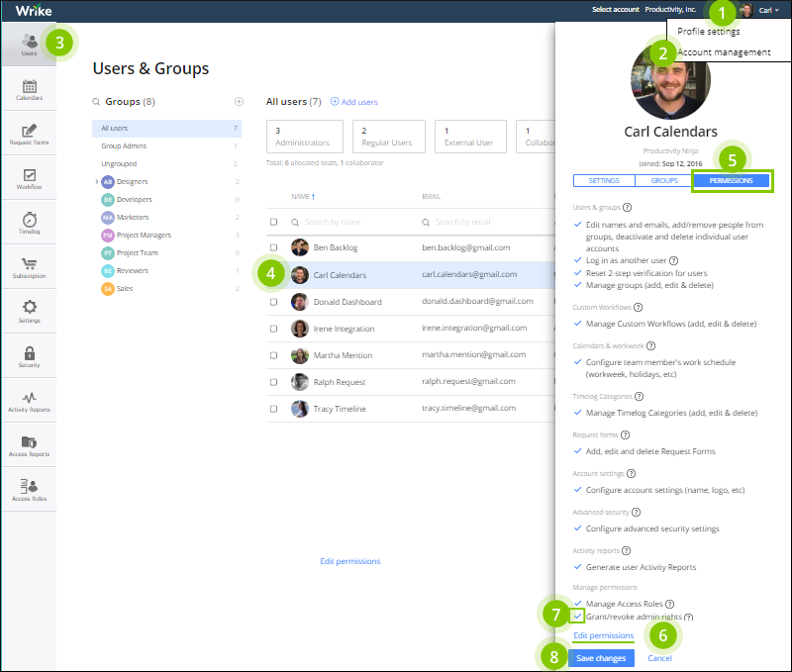Click help icon next to Activity reports
Image resolution: width=792 pixels, height=672 pixels.
coord(626,550)
